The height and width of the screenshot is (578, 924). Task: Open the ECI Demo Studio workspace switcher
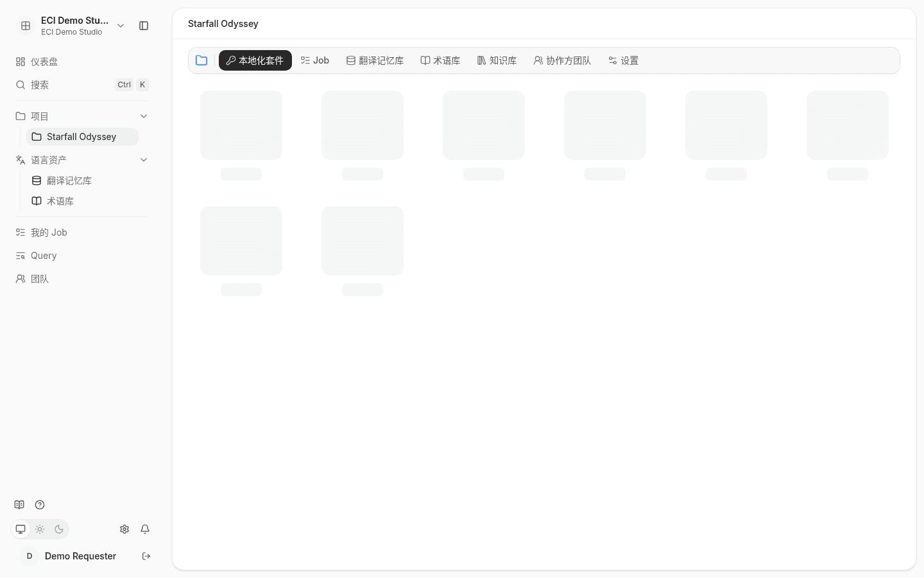point(72,26)
